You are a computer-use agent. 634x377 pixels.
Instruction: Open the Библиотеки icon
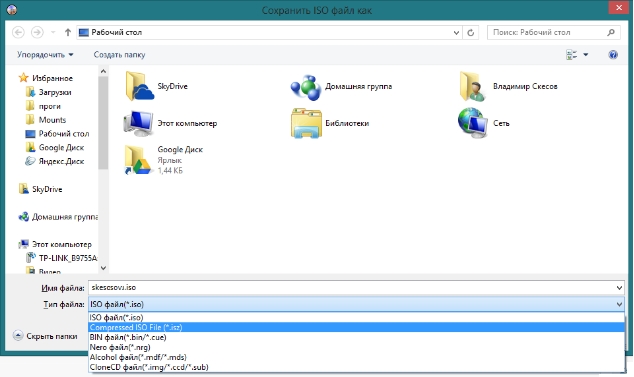306,123
